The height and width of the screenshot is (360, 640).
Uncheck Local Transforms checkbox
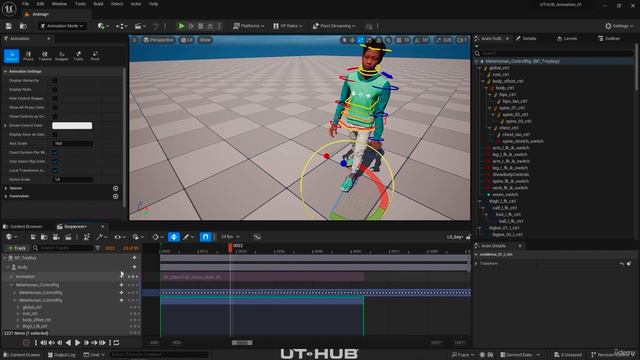point(55,170)
